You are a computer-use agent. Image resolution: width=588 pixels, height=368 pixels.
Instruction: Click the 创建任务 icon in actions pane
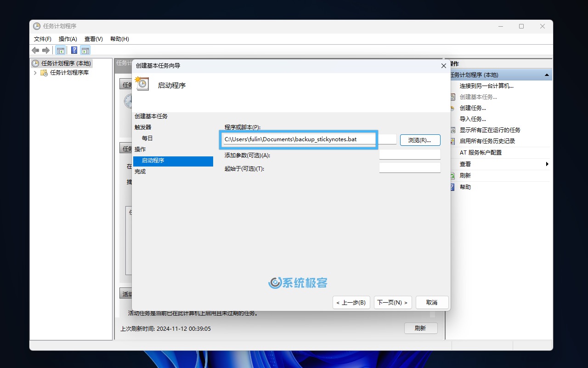(452, 108)
